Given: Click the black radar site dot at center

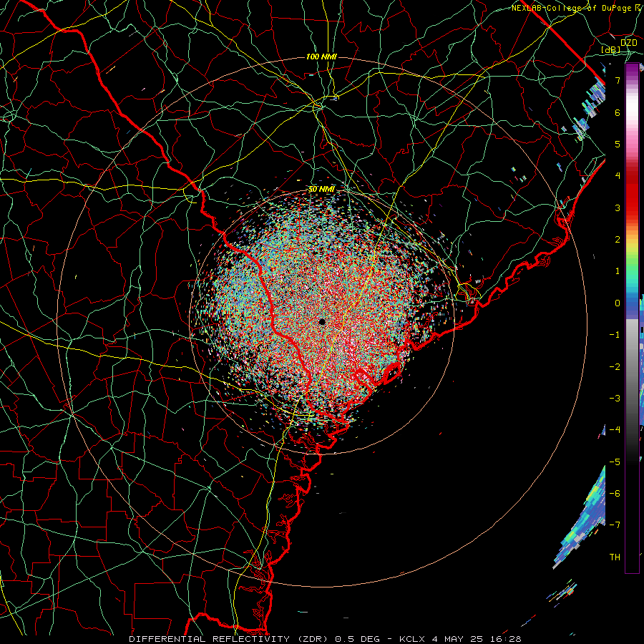Looking at the screenshot, I should point(322,321).
